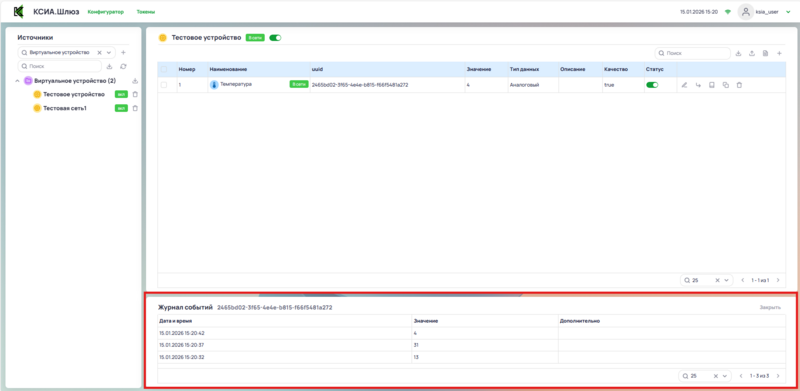Focus the tags table search field
This screenshot has width=800, height=391.
[x=692, y=53]
